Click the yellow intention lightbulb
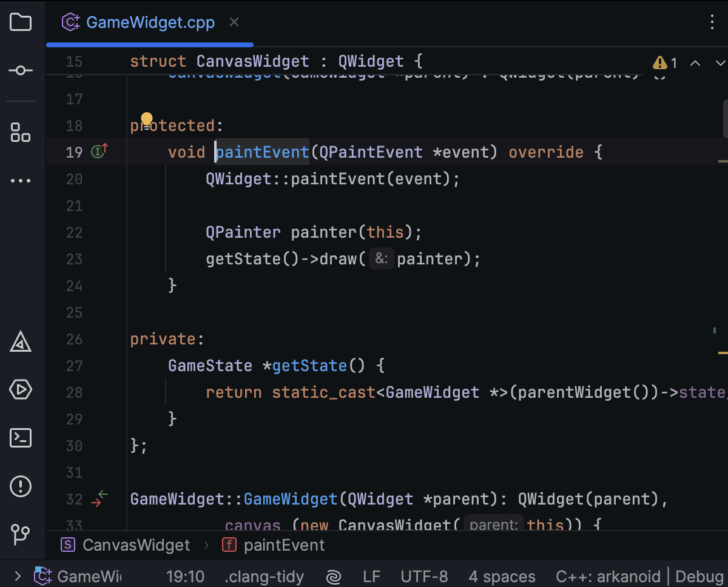The image size is (728, 587). pyautogui.click(x=147, y=119)
